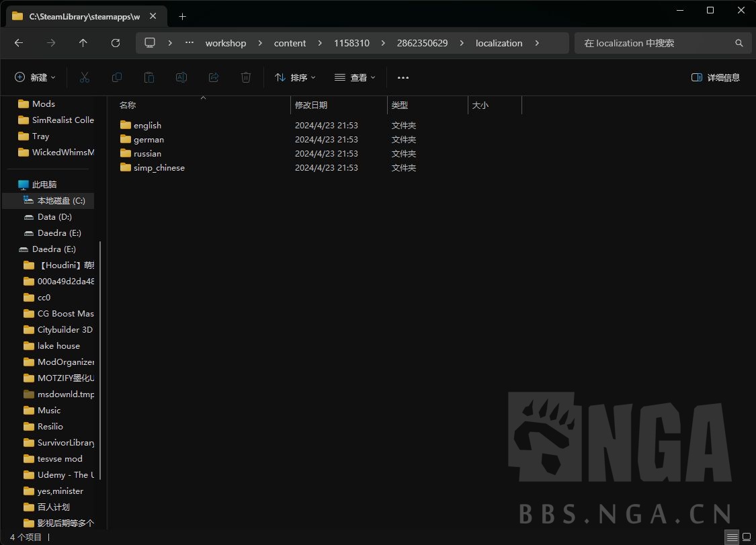
Task: Click the Delete trash icon
Action: pos(246,77)
